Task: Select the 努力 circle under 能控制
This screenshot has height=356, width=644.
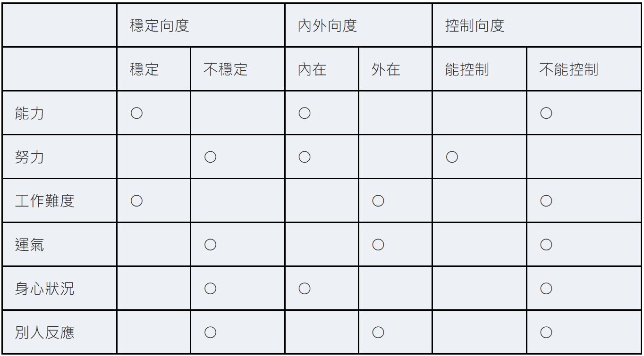Action: (452, 157)
